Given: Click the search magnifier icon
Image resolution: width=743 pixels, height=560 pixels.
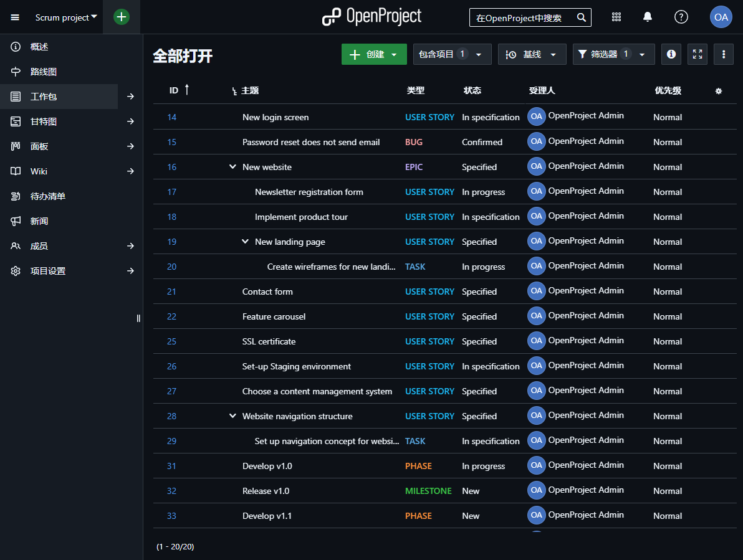Looking at the screenshot, I should [581, 17].
